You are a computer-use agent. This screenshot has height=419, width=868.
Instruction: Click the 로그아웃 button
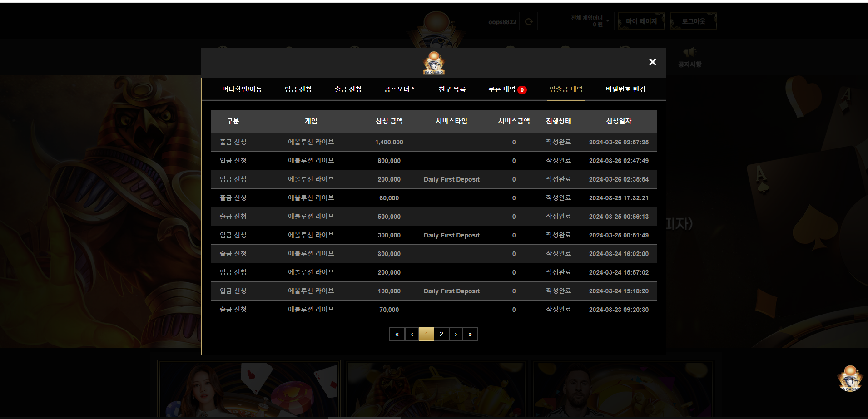[694, 21]
